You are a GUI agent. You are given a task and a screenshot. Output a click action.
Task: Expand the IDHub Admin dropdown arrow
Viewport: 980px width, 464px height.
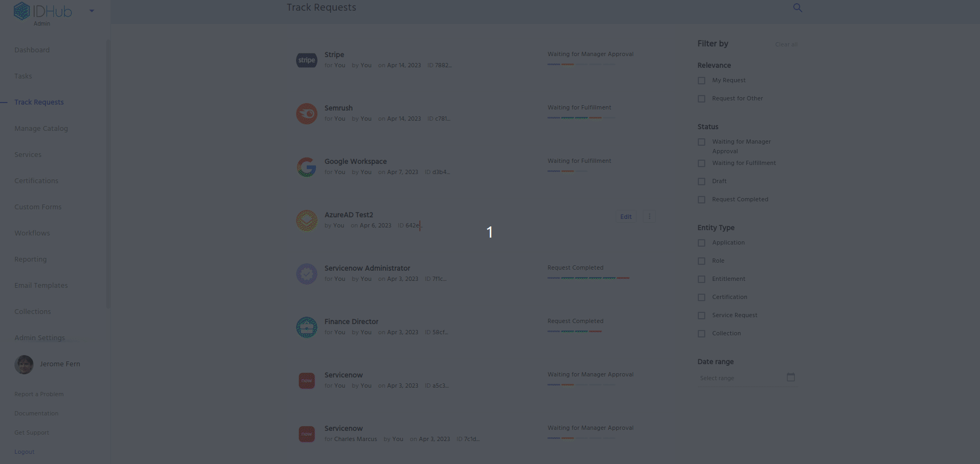[x=92, y=11]
